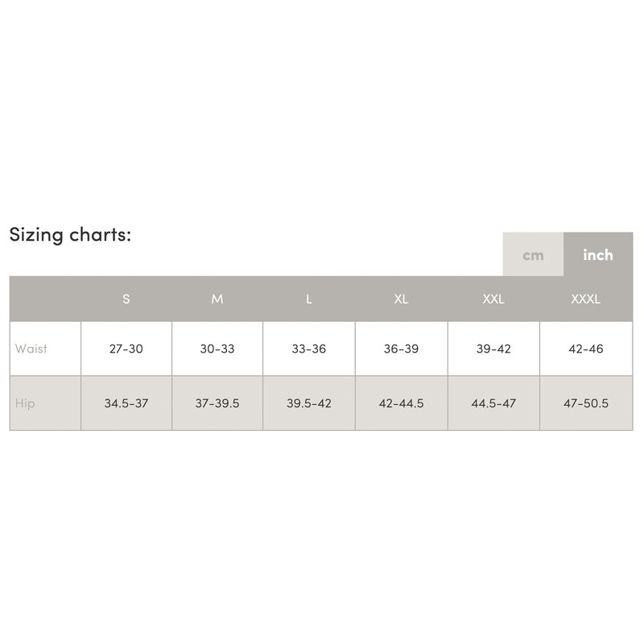The image size is (644, 644).
Task: Select waist cell 42-46
Action: point(585,349)
